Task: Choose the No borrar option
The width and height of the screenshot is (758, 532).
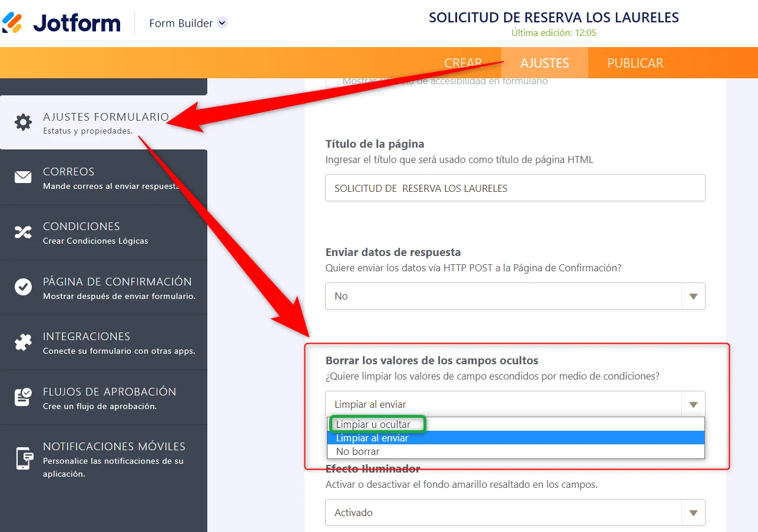Action: [x=359, y=452]
